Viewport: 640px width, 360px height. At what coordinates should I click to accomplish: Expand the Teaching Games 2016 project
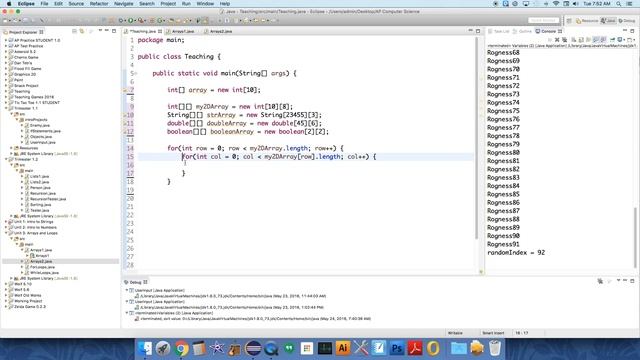point(6,97)
